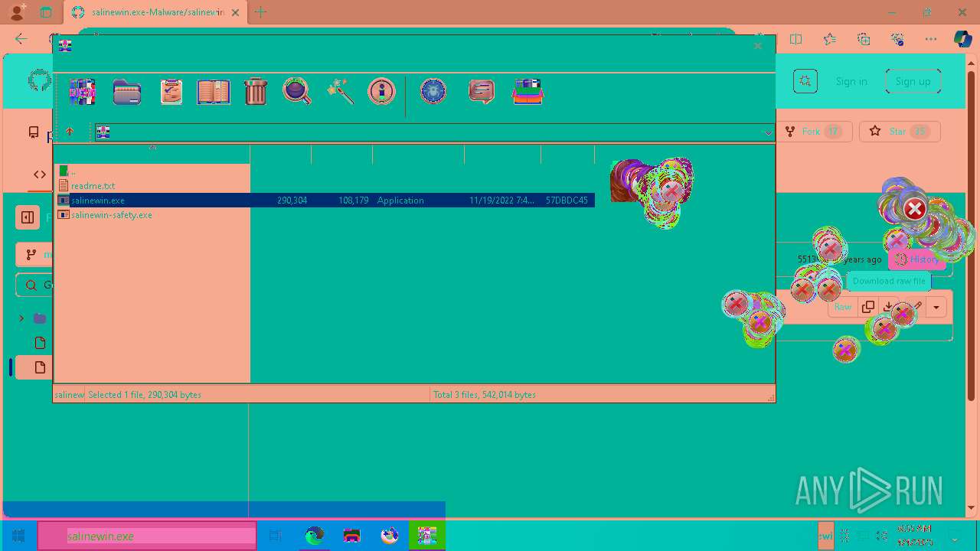Click the WinRAR Comment speech bubble icon

[481, 92]
